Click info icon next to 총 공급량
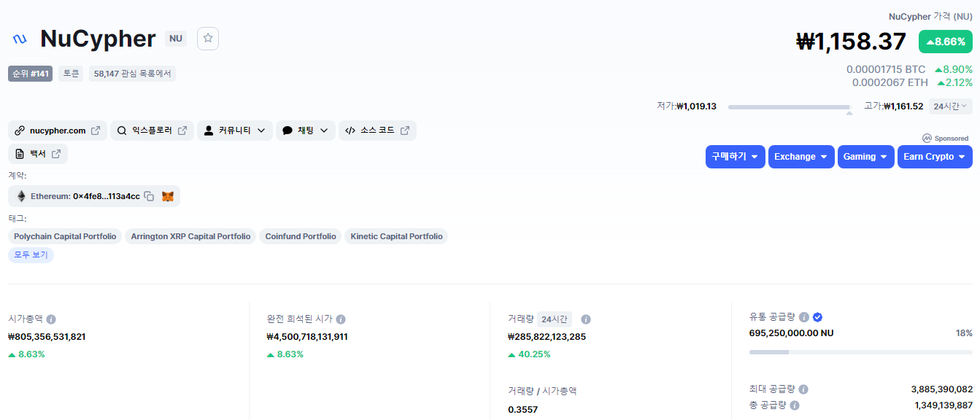980x420 pixels. (x=795, y=405)
